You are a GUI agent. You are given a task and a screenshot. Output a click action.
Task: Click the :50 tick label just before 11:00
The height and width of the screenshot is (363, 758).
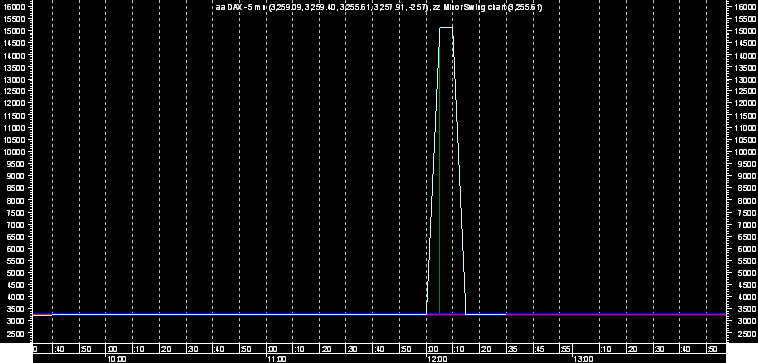246,349
